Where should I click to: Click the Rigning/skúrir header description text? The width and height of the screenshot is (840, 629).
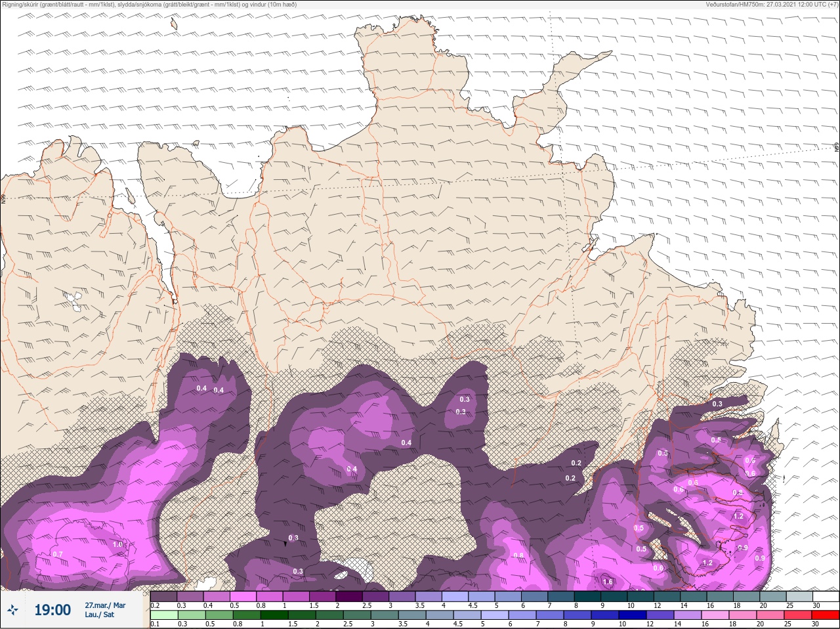pos(149,5)
